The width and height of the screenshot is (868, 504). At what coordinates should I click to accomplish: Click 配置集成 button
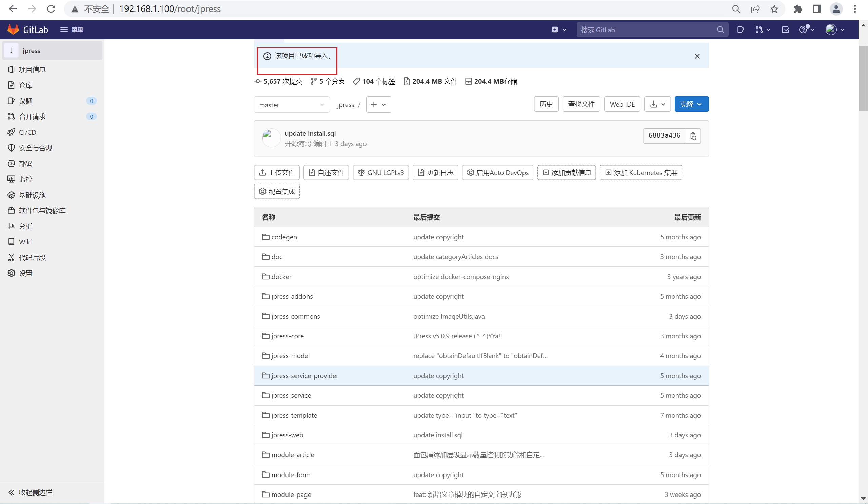point(277,191)
